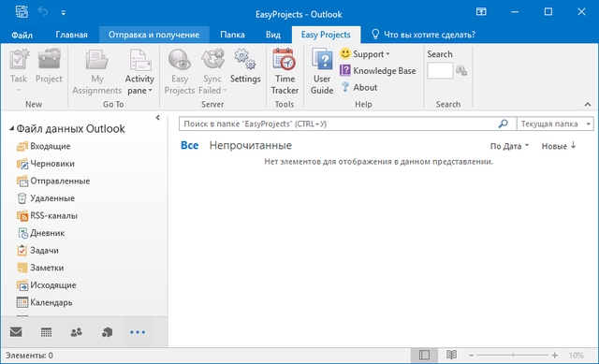Switch to Normal view in status bar
Viewport: 599px width, 364px height.
pyautogui.click(x=424, y=356)
